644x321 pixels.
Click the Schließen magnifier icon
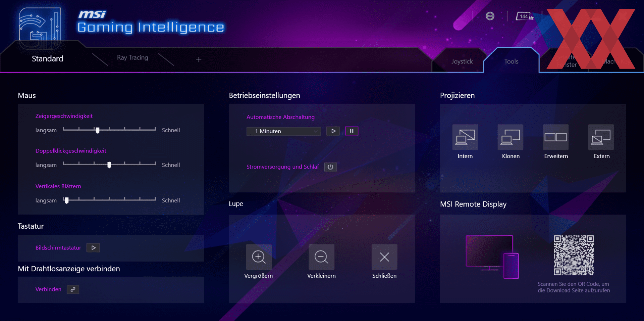click(384, 257)
